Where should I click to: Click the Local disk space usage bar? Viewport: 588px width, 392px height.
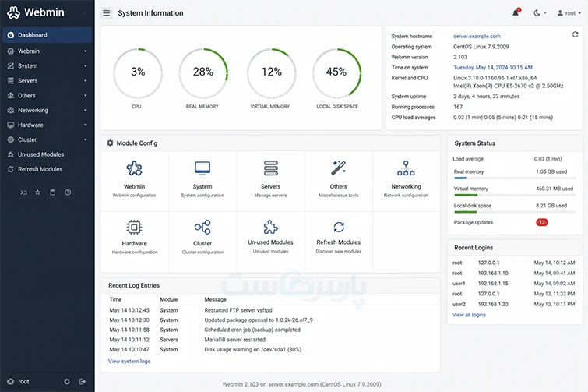tap(515, 212)
